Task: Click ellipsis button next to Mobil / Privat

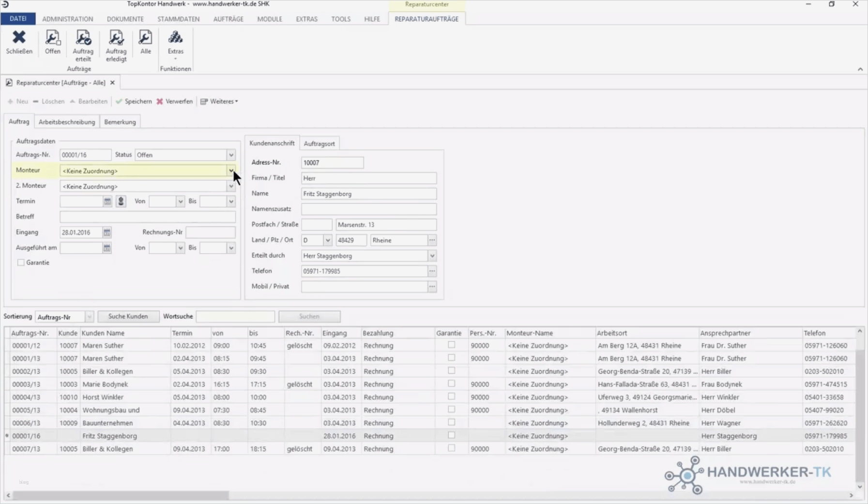Action: click(432, 287)
